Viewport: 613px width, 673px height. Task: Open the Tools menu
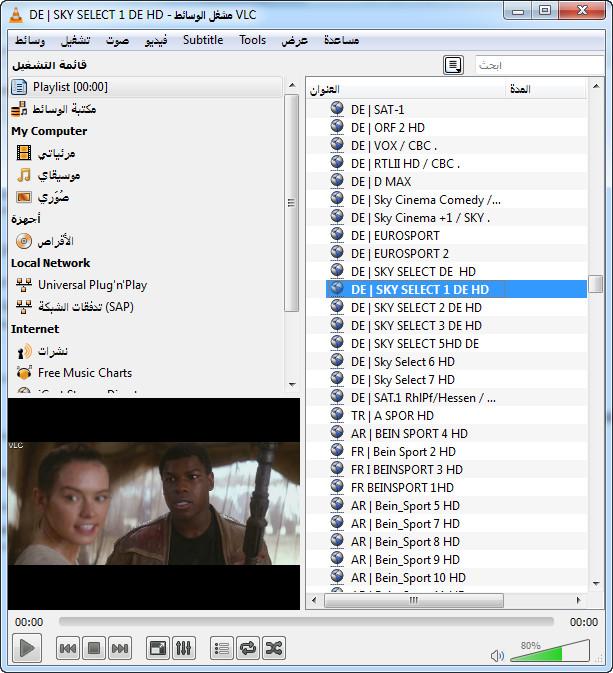tap(252, 40)
